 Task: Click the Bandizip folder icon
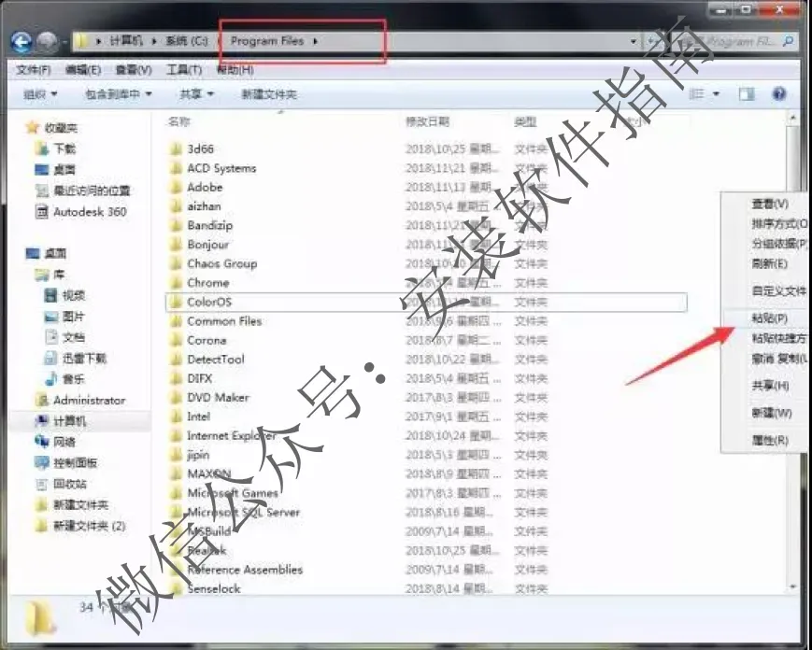[x=176, y=226]
